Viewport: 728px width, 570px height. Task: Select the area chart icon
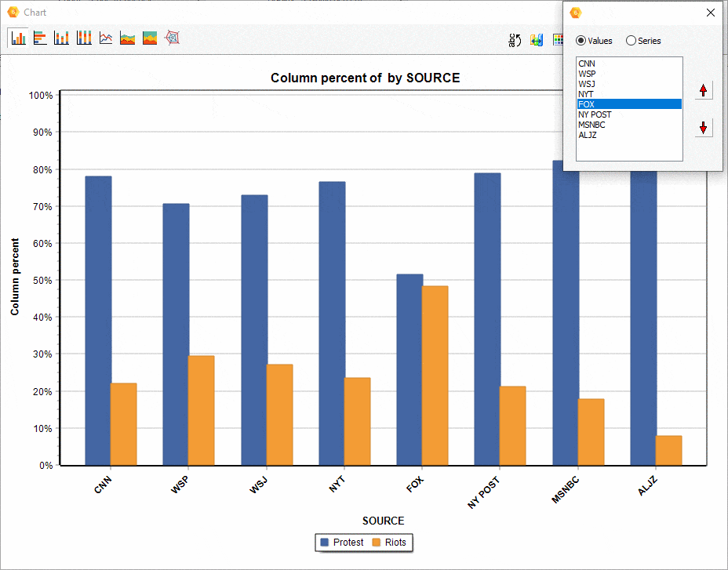tap(127, 38)
